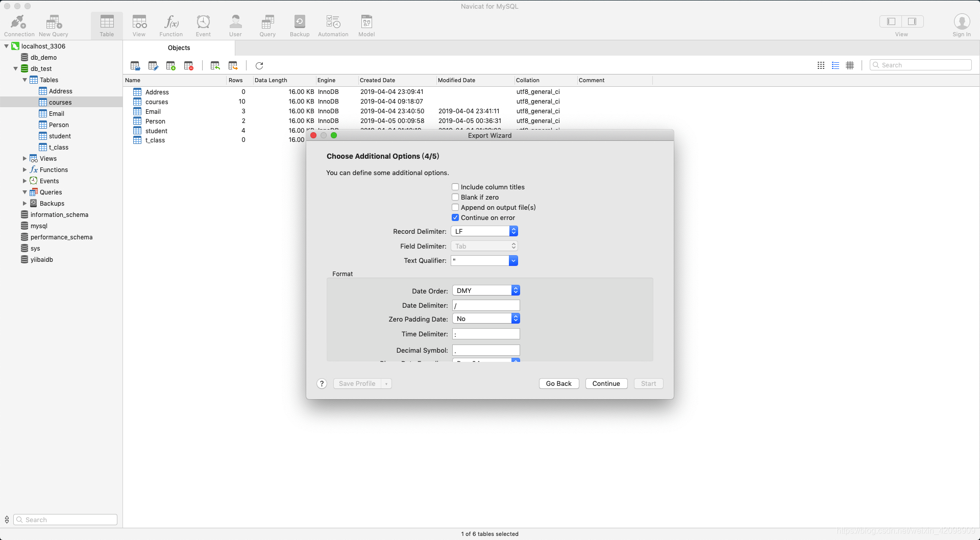
Task: Select the Table toolbar icon
Action: pos(107,26)
